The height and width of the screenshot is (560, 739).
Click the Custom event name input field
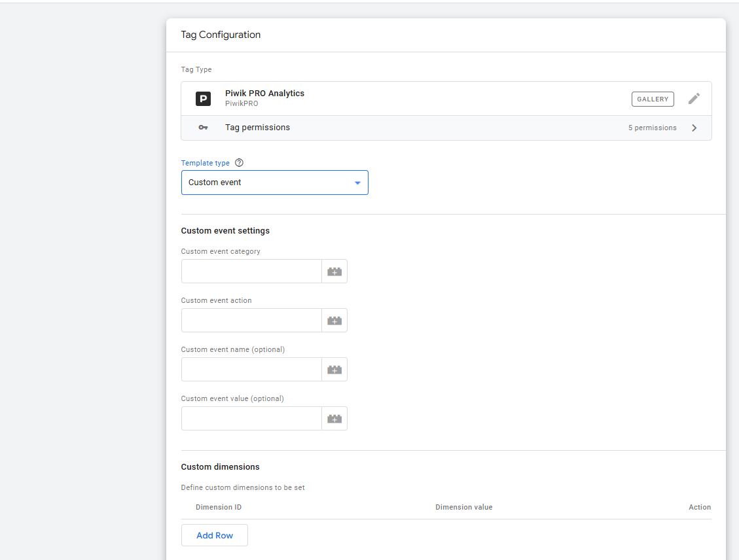(251, 369)
